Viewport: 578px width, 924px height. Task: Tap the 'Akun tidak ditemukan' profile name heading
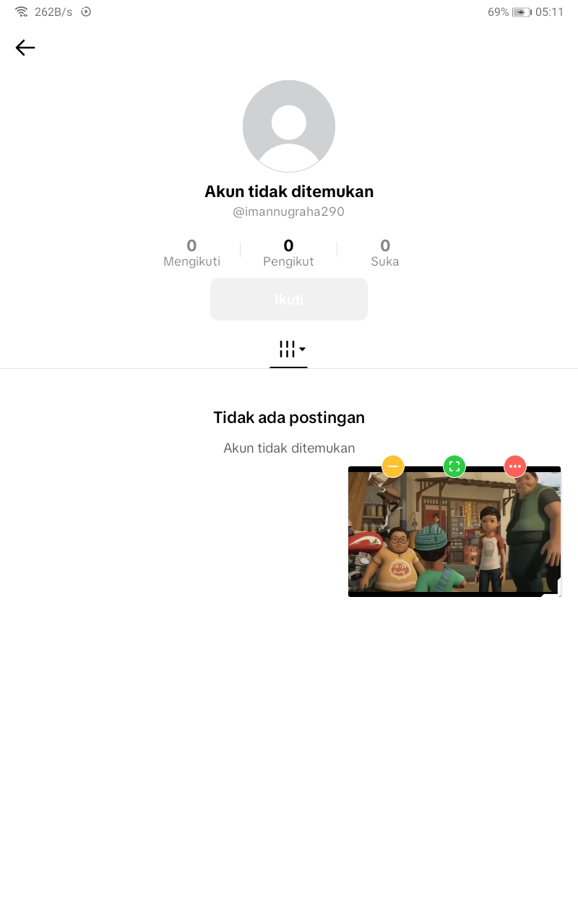289,192
